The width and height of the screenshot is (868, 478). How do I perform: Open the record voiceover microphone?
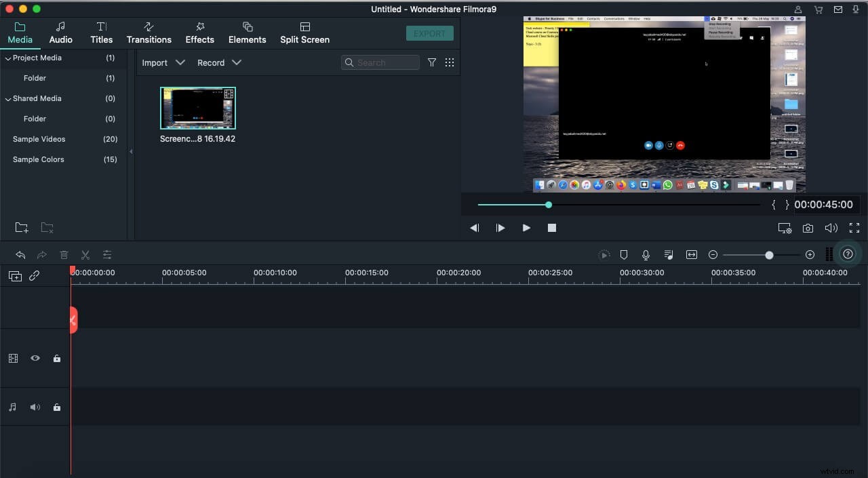(x=646, y=255)
